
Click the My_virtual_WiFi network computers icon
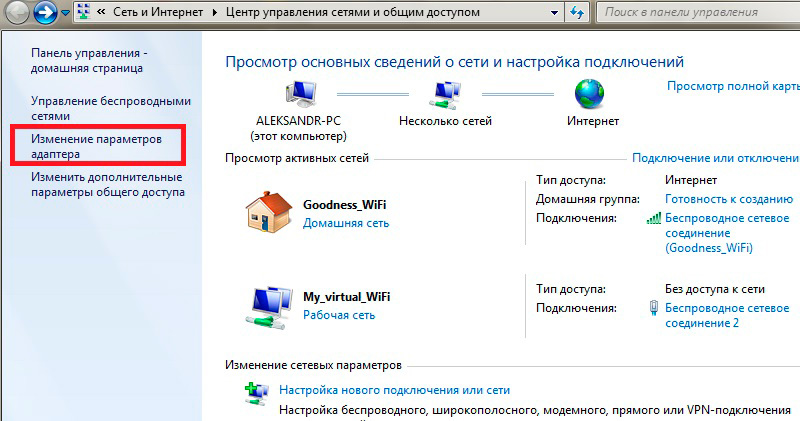269,306
